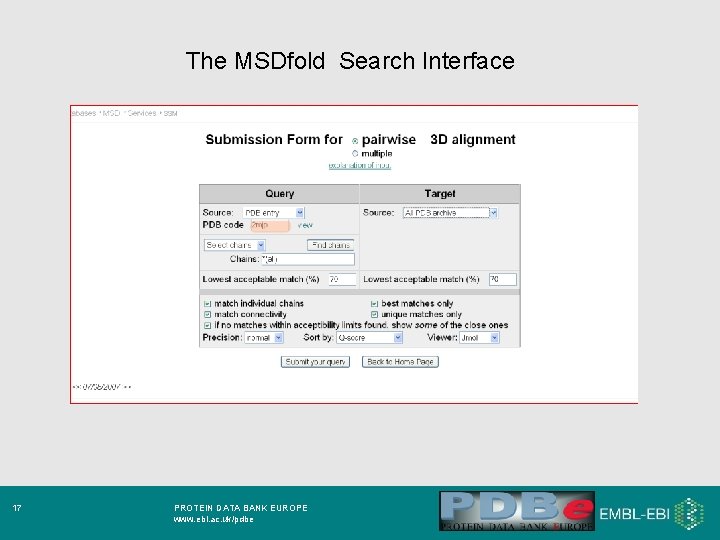Viewport: 720px width, 540px height.
Task: Toggle show close ones if no matches checkbox
Action: pyautogui.click(x=208, y=325)
